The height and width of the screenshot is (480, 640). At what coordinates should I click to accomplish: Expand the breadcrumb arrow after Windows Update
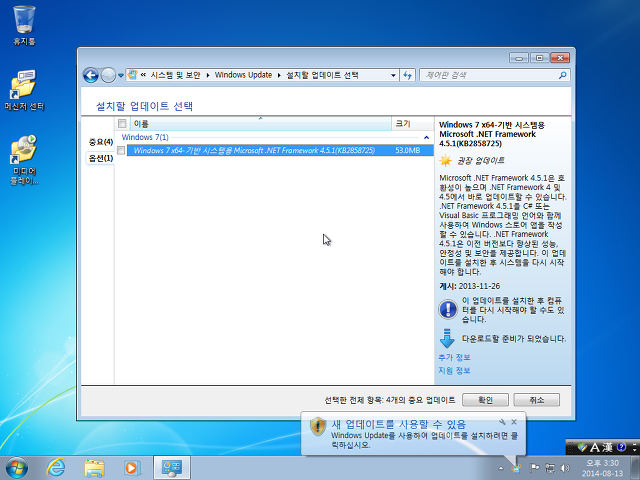279,75
